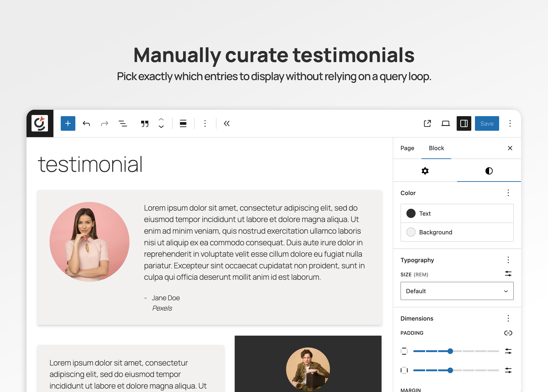Switch to the Page tab in the sidebar

pos(407,148)
